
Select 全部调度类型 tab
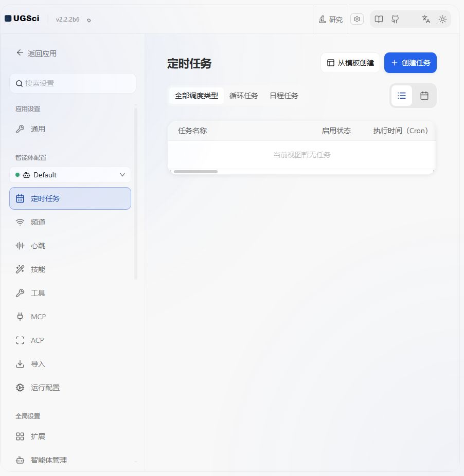point(197,96)
